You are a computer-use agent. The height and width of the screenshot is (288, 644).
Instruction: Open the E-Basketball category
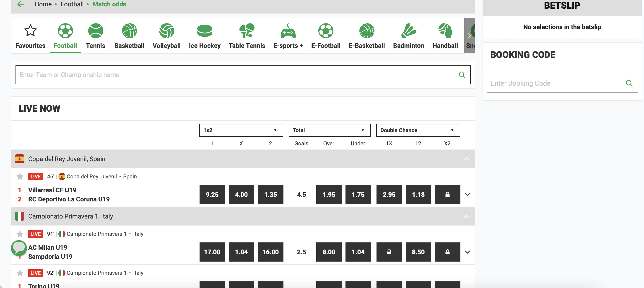point(366,36)
